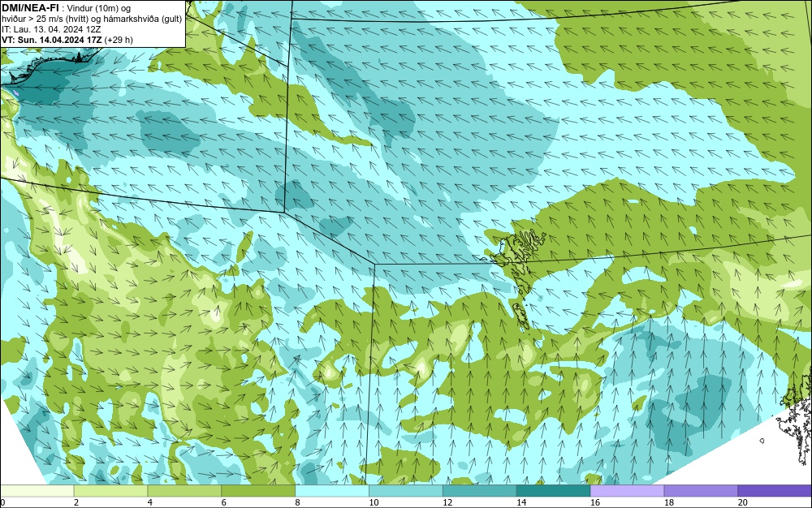Click the 16–18 m/s light purple legend swatch
Image resolution: width=812 pixels, height=508 pixels.
tap(627, 491)
